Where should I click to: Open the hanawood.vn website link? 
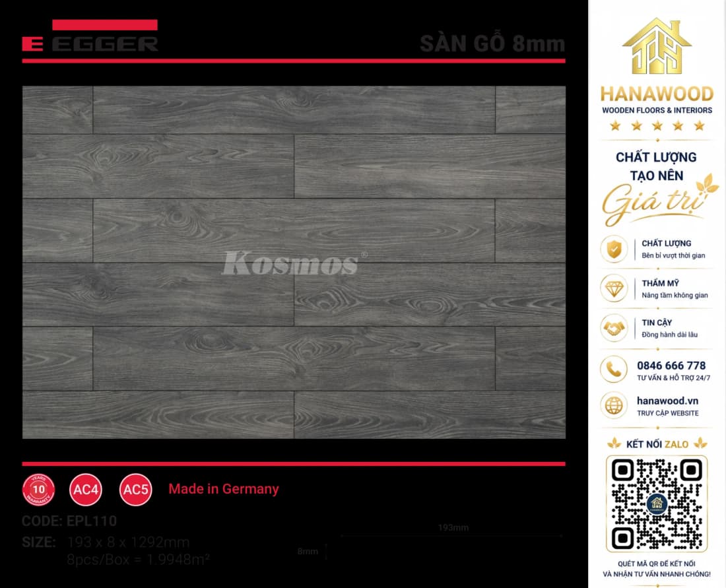click(668, 401)
